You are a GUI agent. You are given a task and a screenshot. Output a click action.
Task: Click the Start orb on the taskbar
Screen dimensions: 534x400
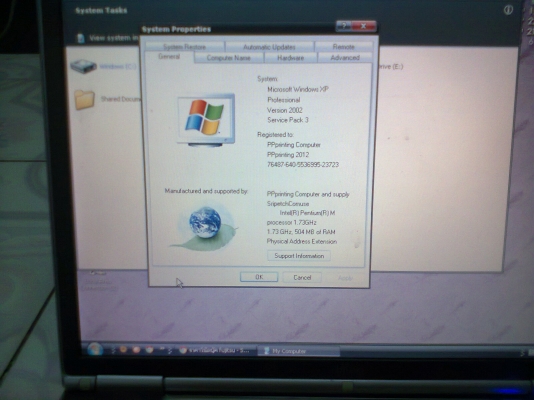[x=95, y=349]
